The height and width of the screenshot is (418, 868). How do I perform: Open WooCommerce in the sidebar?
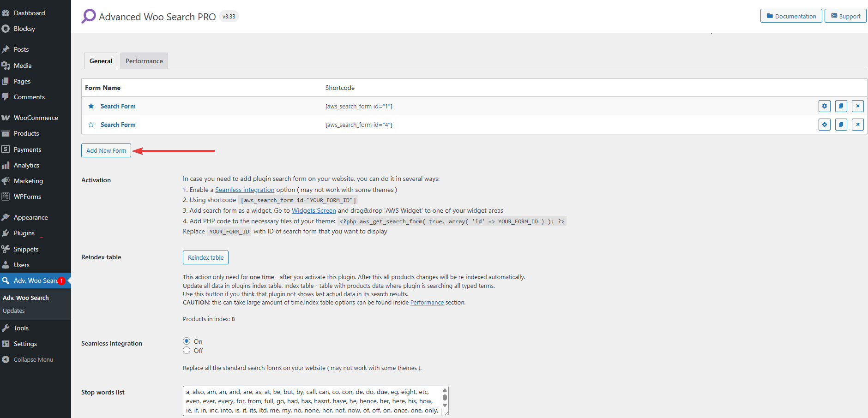coord(36,118)
